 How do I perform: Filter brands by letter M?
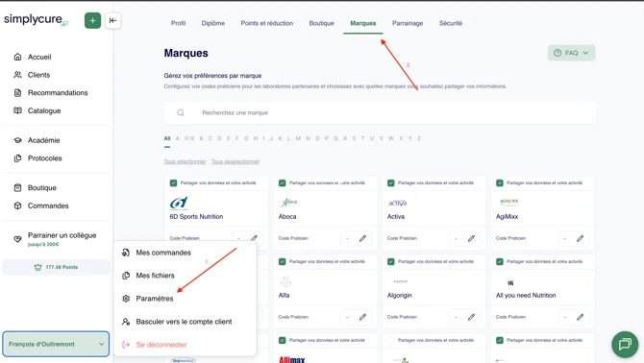298,138
